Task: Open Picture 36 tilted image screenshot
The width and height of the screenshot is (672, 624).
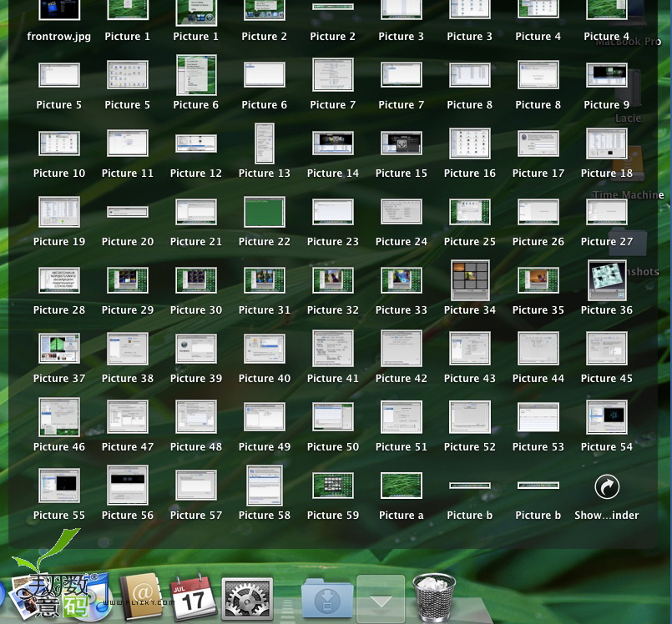Action: pyautogui.click(x=606, y=280)
